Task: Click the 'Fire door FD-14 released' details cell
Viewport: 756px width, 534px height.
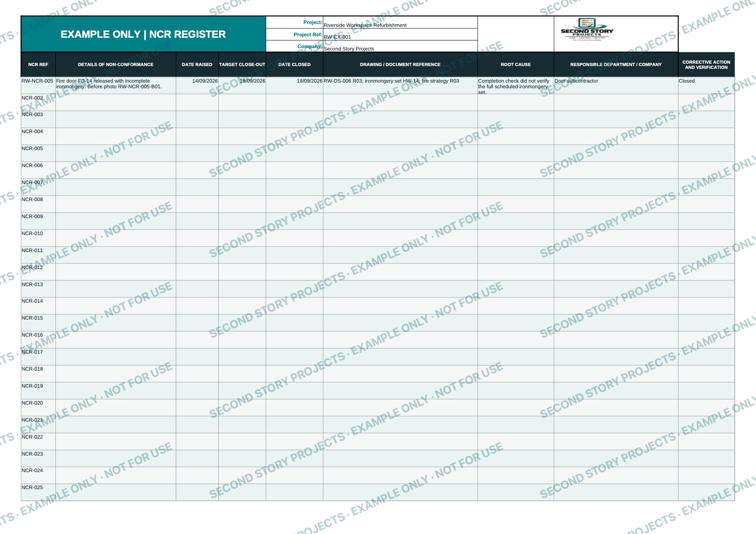Action: pos(116,85)
